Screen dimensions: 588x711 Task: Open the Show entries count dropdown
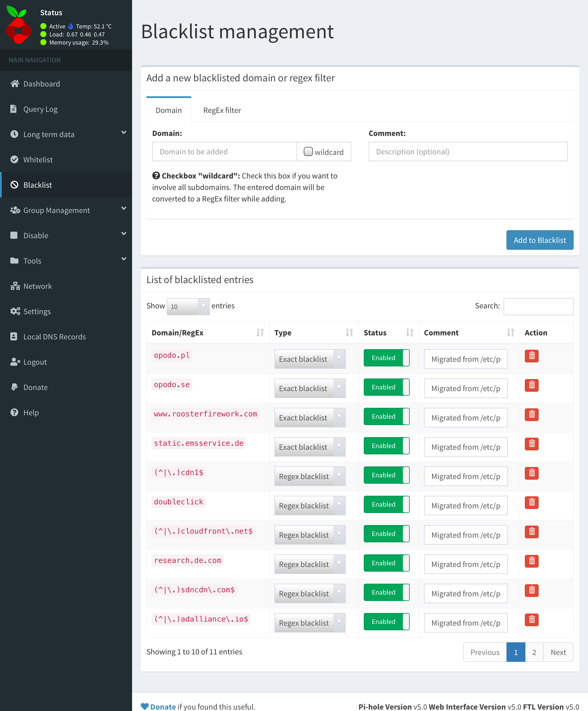coord(188,306)
